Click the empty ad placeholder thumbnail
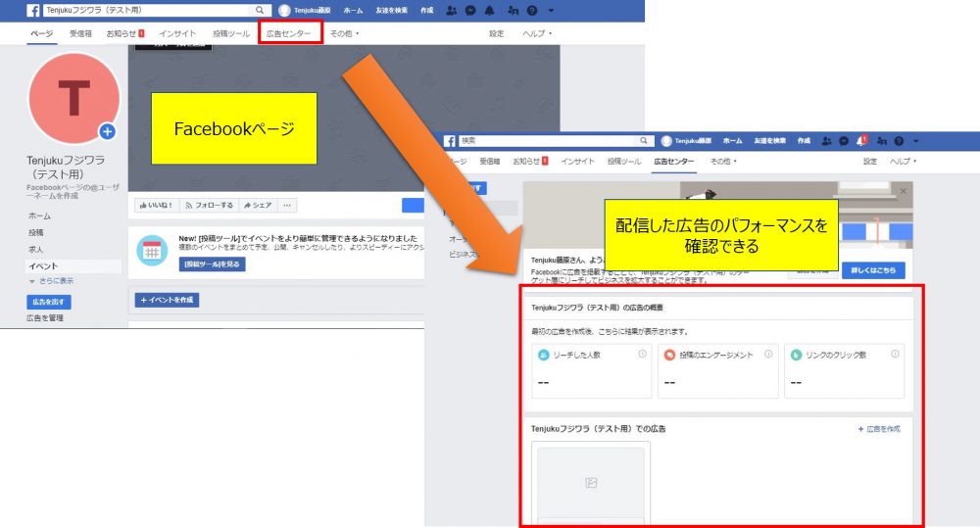 (591, 482)
